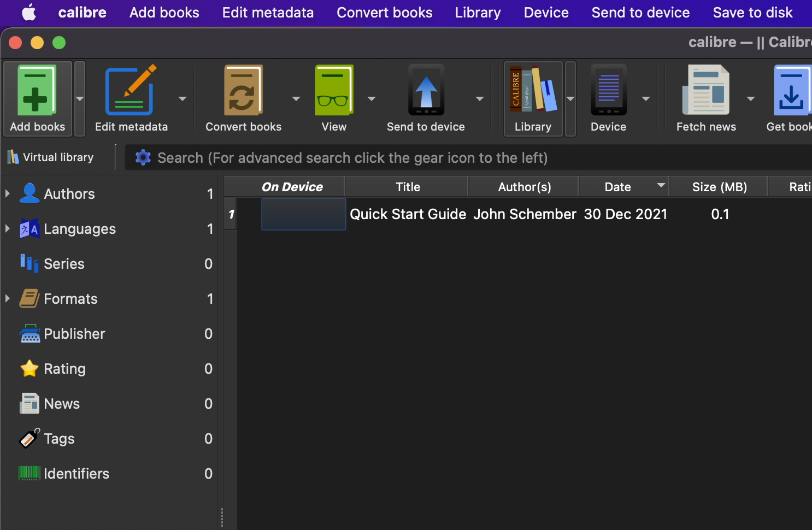Expand the View dropdown arrow
This screenshot has height=530, width=812.
coord(372,99)
